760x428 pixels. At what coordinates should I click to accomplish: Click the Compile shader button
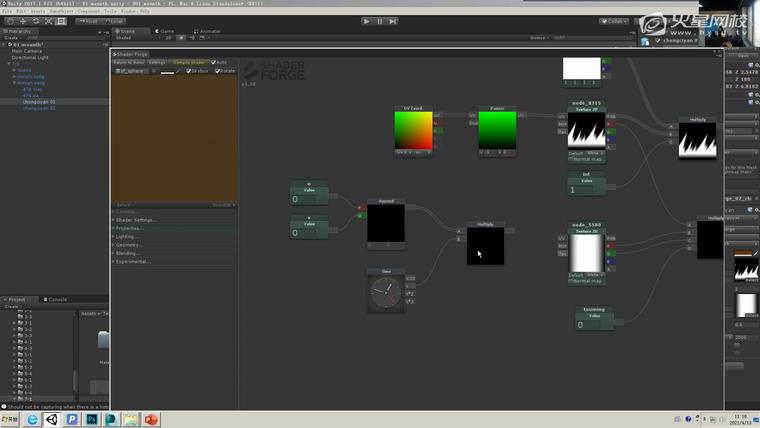coord(190,62)
